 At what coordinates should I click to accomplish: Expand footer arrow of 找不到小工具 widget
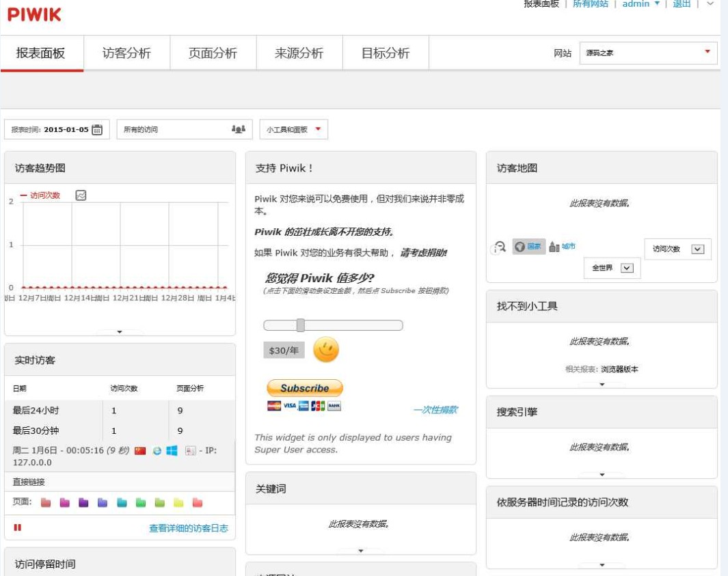click(x=602, y=384)
